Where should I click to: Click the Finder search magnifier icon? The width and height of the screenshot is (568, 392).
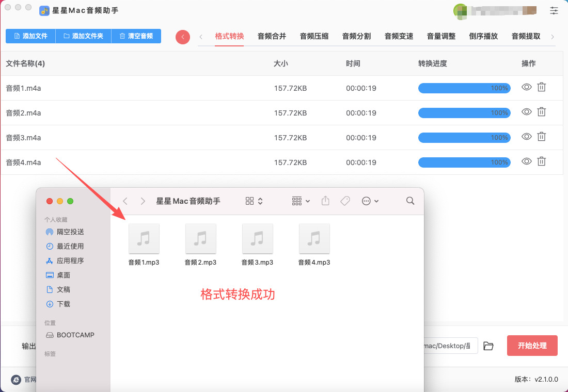click(410, 201)
